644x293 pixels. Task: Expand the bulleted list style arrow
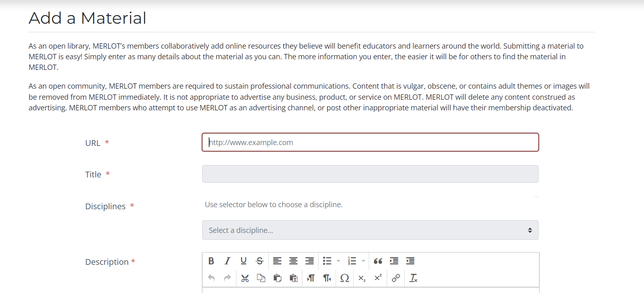(x=339, y=261)
